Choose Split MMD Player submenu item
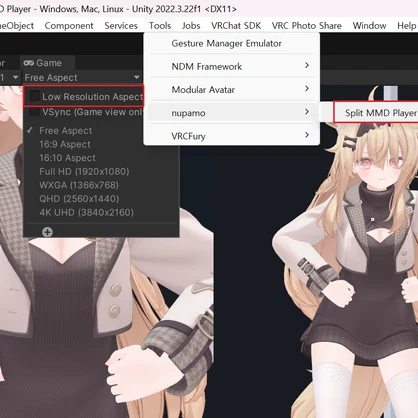The width and height of the screenshot is (418, 418). click(377, 113)
